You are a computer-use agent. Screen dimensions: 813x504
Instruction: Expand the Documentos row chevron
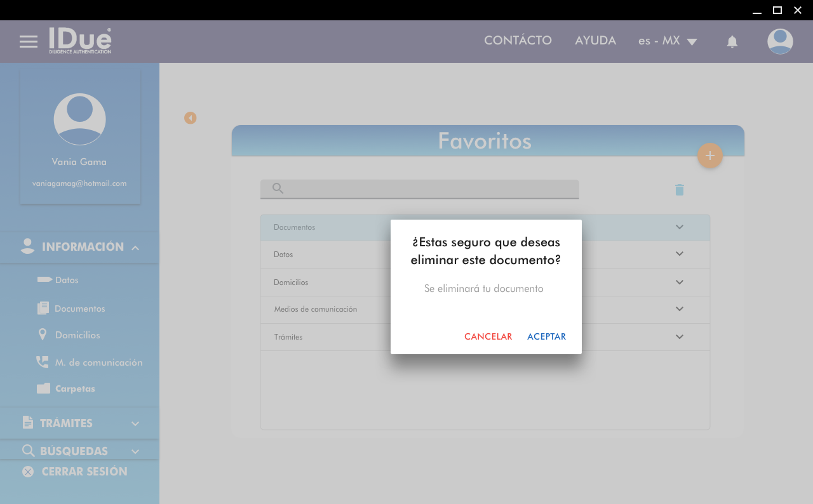(680, 227)
